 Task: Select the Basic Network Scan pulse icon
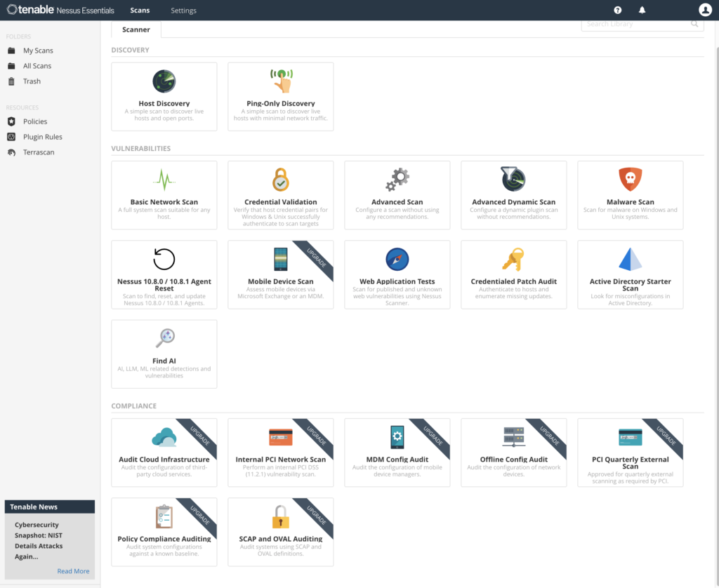pos(164,180)
